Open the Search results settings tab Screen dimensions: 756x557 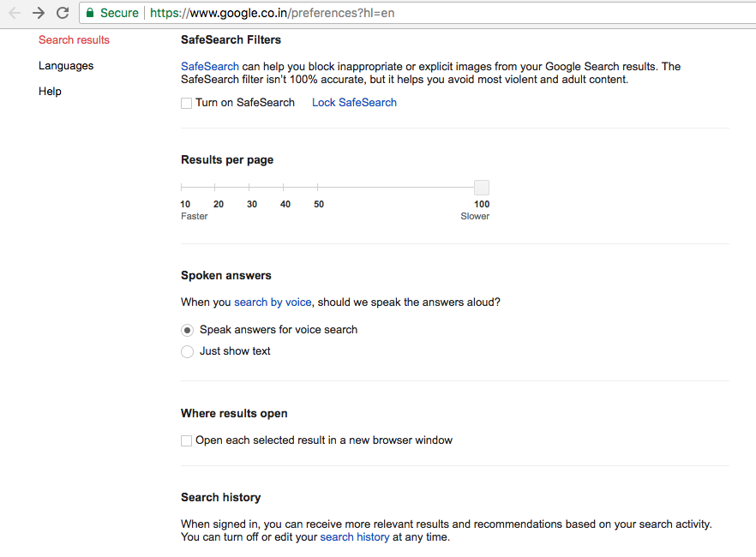pos(74,40)
